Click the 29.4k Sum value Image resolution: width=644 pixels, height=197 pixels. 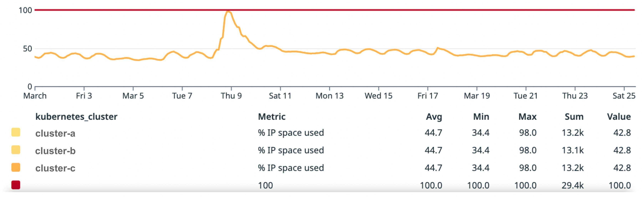tap(573, 185)
